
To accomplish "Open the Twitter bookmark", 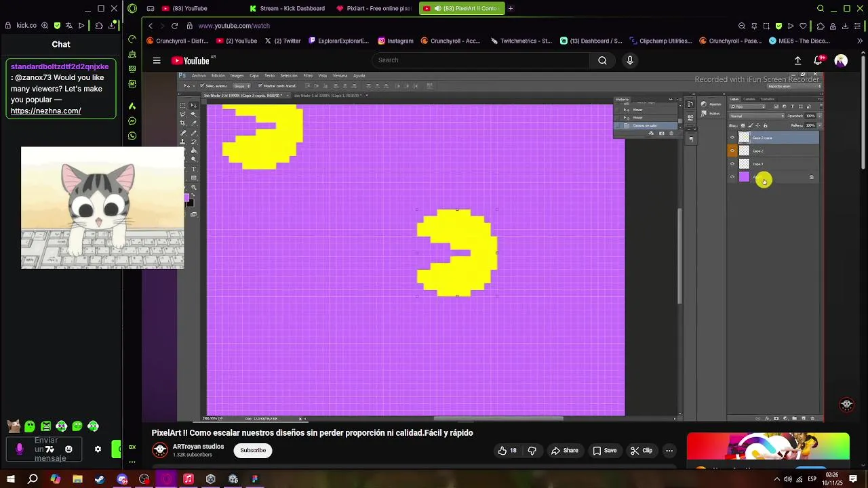I will pyautogui.click(x=283, y=41).
